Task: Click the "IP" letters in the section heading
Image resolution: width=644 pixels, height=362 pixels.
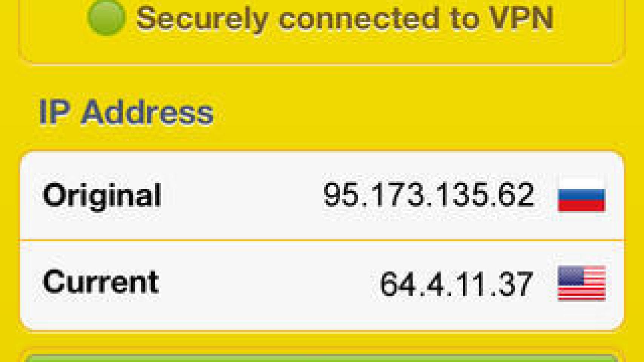Action: (x=54, y=112)
